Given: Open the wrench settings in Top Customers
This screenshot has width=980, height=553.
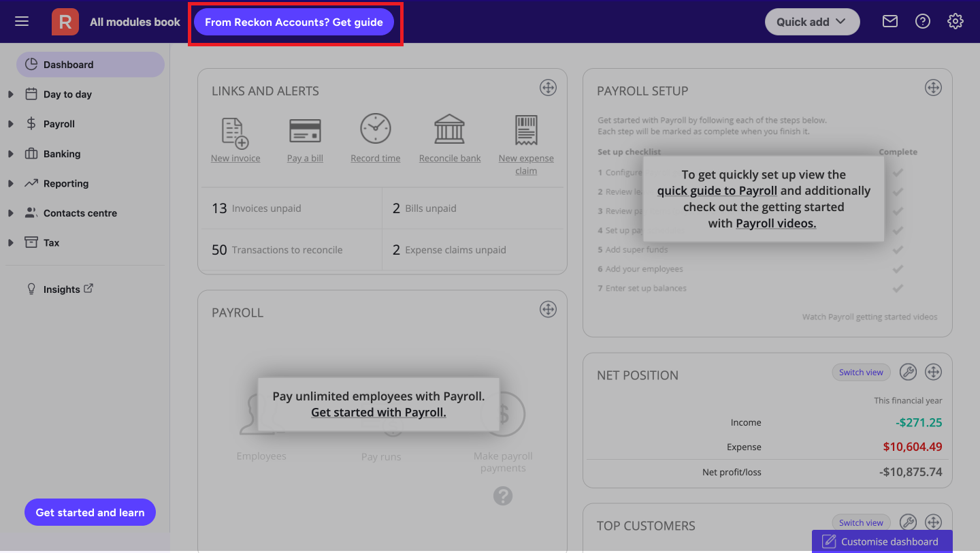Looking at the screenshot, I should point(908,522).
